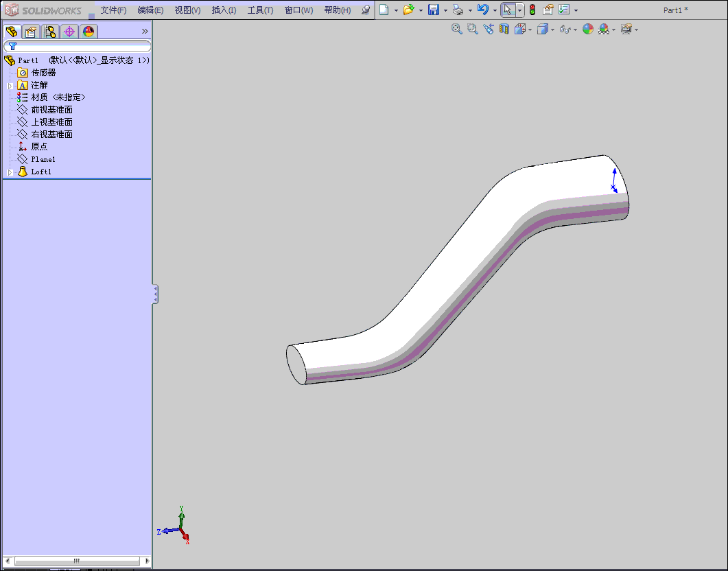Save the part with the floppy disk icon
The width and height of the screenshot is (728, 571).
433,10
